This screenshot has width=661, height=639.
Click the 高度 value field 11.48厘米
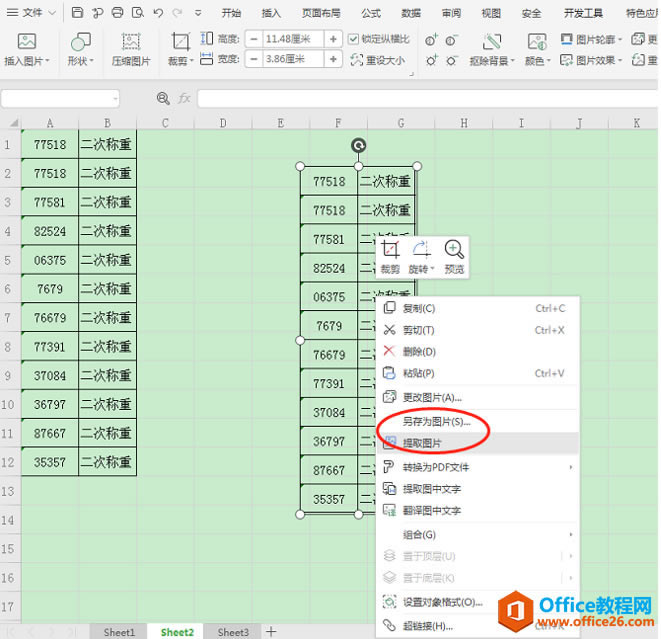293,39
